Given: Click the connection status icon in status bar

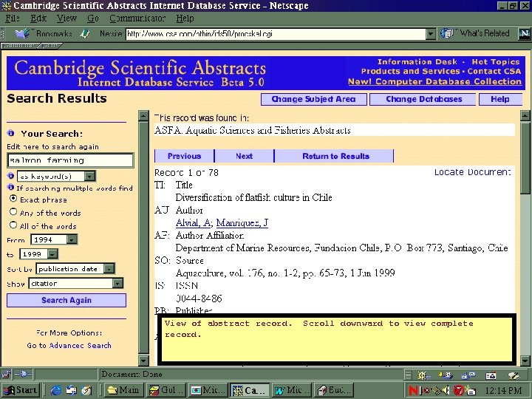Looking at the screenshot, I should [23, 374].
